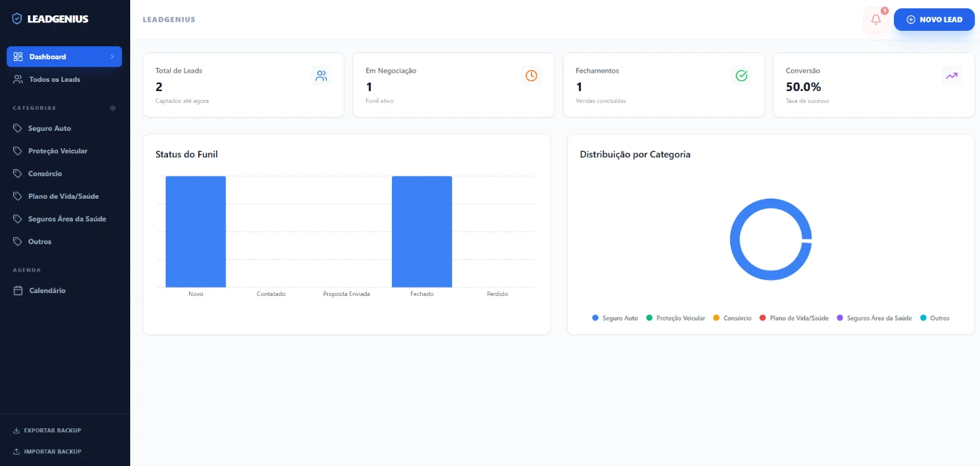
Task: Click the Em Negociação clock icon
Action: (531, 76)
